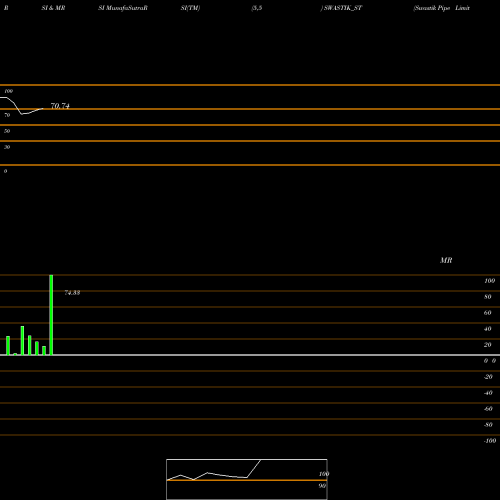
Task: Click the 60 axis label in MR panel
Action: (x=488, y=313)
